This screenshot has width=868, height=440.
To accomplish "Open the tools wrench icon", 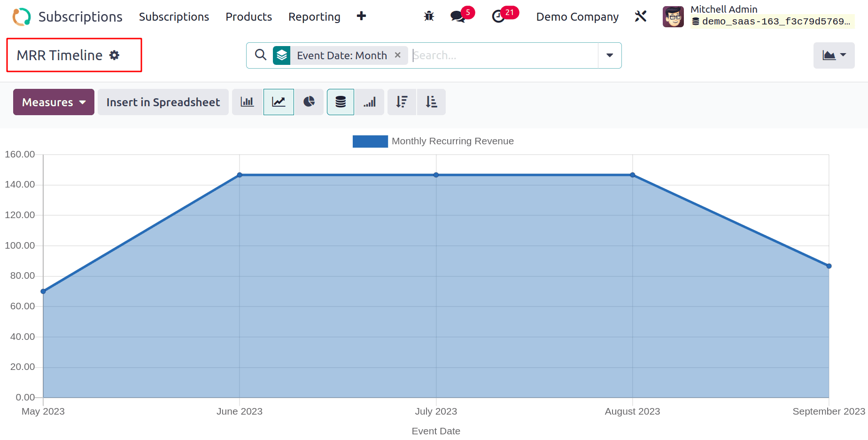I will (641, 16).
